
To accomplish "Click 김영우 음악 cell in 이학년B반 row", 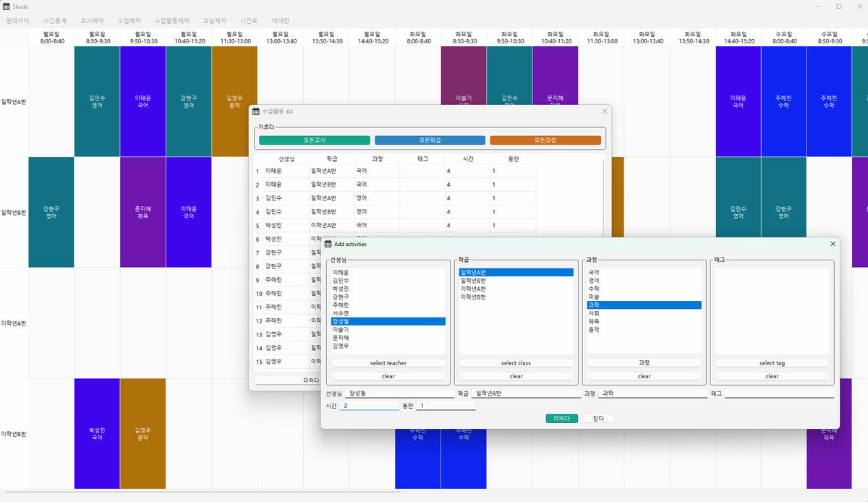I will pyautogui.click(x=142, y=434).
